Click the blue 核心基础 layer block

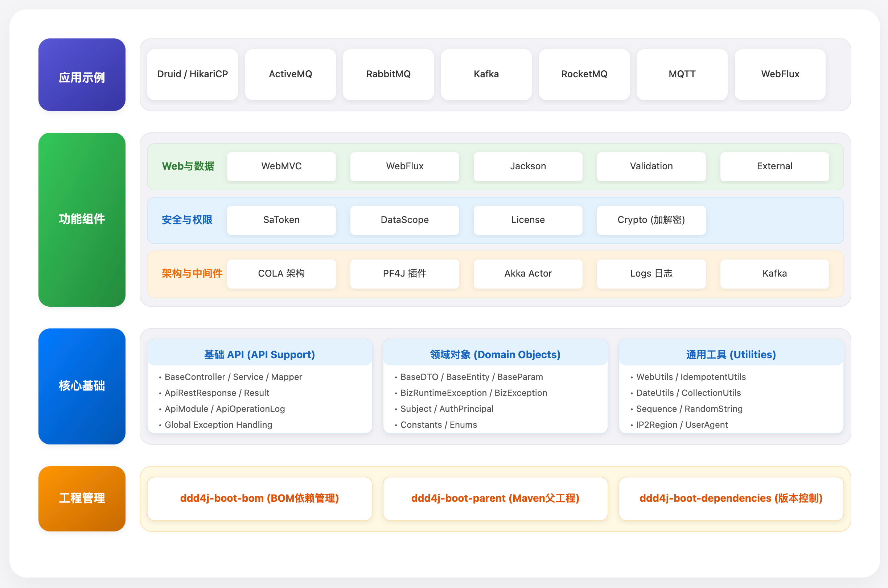pos(82,386)
